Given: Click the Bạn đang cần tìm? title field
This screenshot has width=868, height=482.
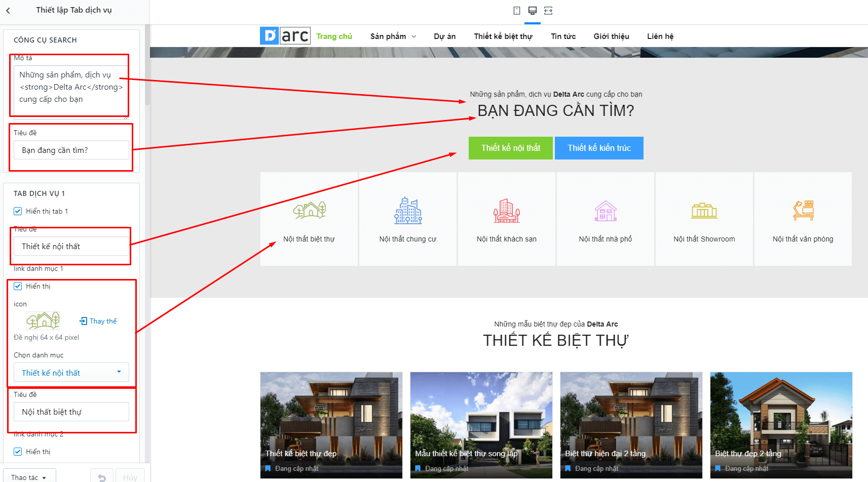Looking at the screenshot, I should 71,150.
